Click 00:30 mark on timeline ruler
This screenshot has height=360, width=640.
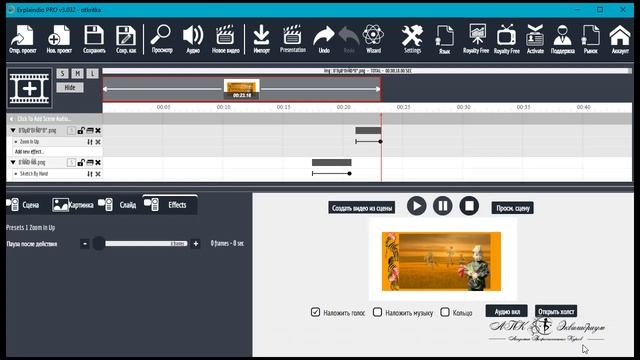463,107
